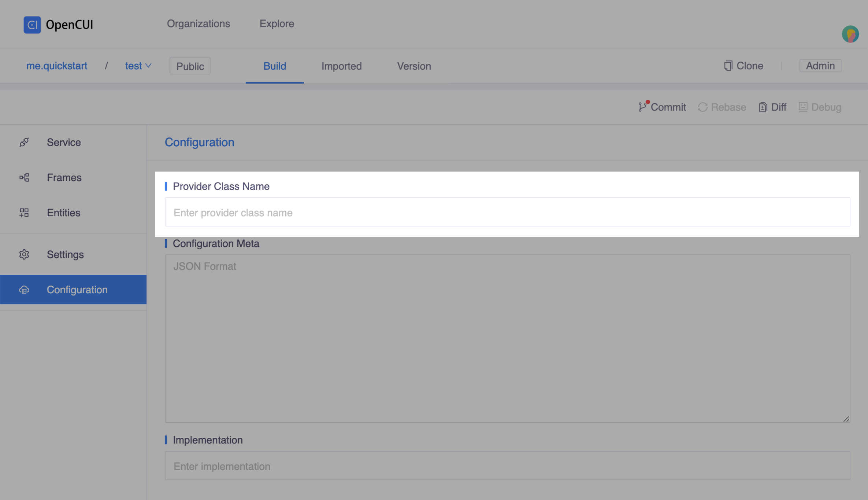The image size is (868, 500).
Task: Open the Explore menu
Action: [x=277, y=24]
